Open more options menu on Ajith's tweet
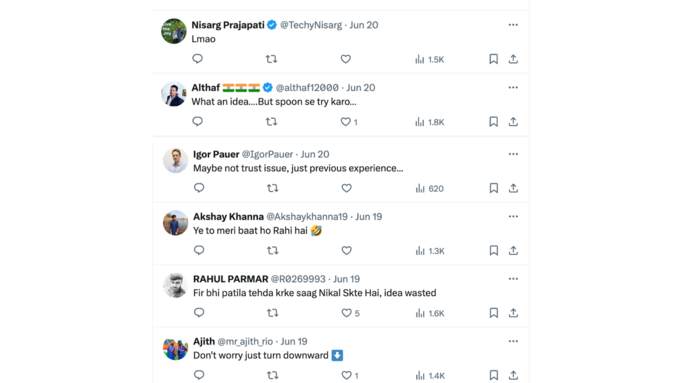 pos(513,341)
